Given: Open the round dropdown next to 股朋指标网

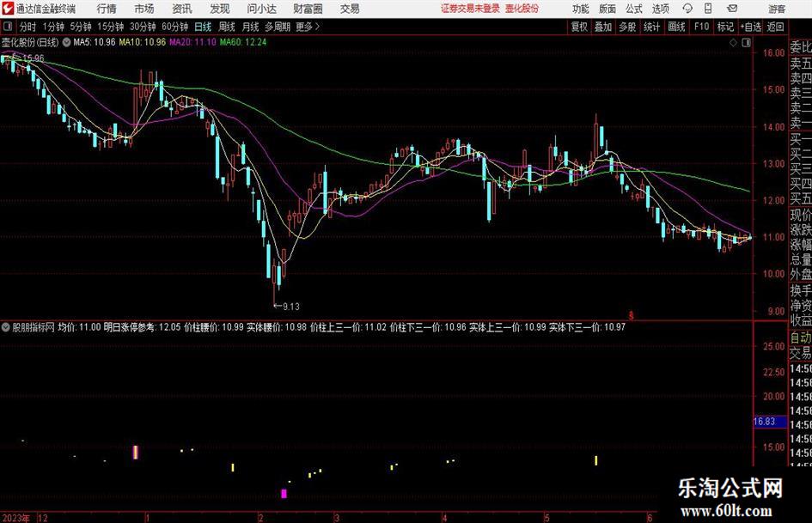Looking at the screenshot, I should 6,327.
